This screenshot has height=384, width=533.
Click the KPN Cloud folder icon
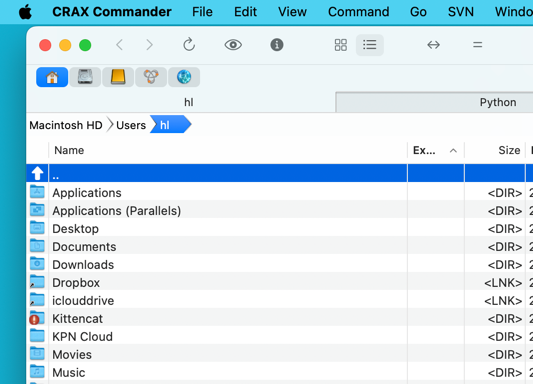coord(37,336)
